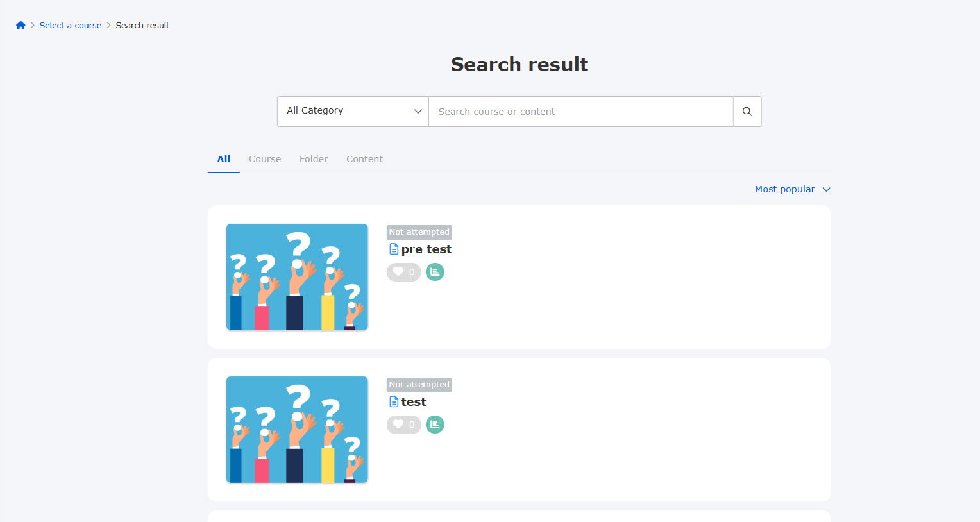Expand the All Category dropdown
Viewport: 980px width, 522px height.
(x=353, y=112)
